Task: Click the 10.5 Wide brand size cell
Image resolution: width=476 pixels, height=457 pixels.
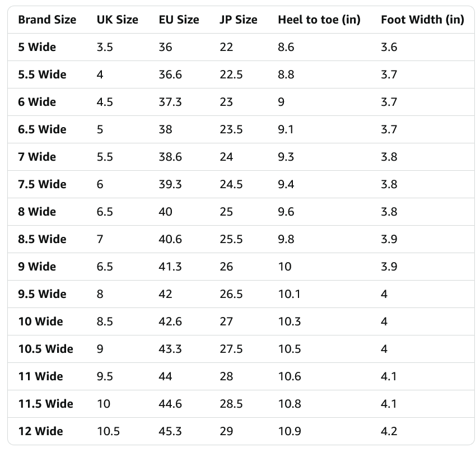Action: coord(45,349)
